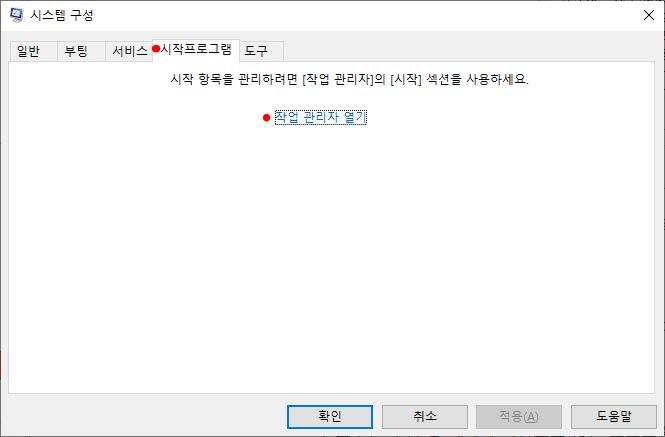
Task: Click the greyed-out 적용(A) button
Action: click(x=519, y=417)
